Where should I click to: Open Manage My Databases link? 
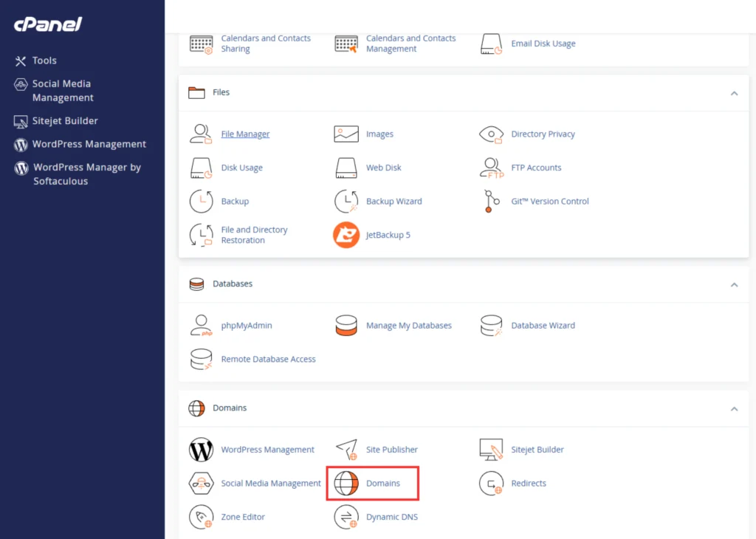click(x=409, y=326)
